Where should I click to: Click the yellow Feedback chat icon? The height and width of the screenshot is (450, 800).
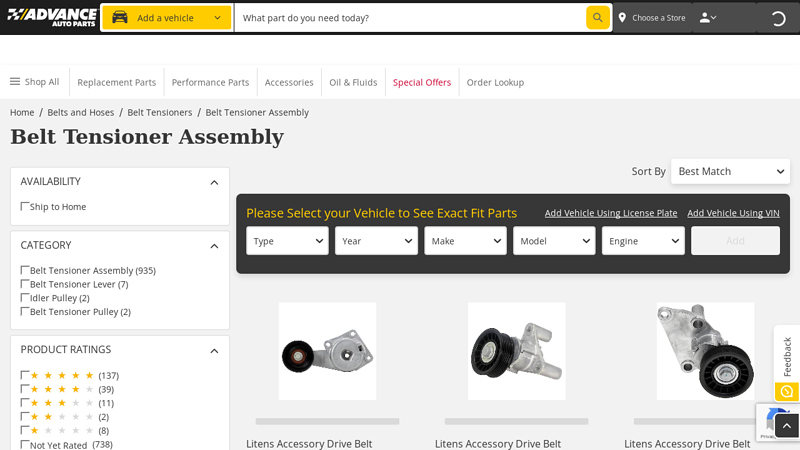[x=786, y=392]
